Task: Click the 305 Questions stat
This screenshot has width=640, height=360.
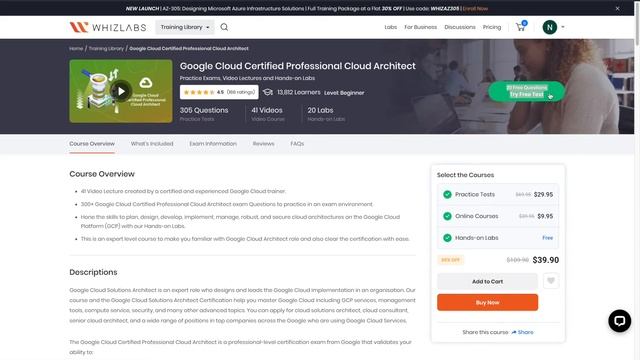Action: click(x=204, y=110)
